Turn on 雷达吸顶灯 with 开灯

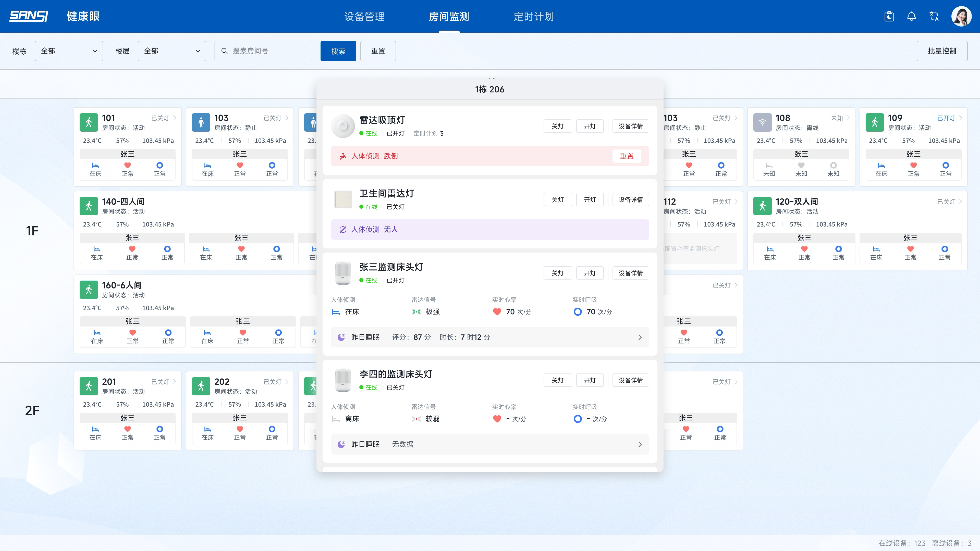(590, 126)
